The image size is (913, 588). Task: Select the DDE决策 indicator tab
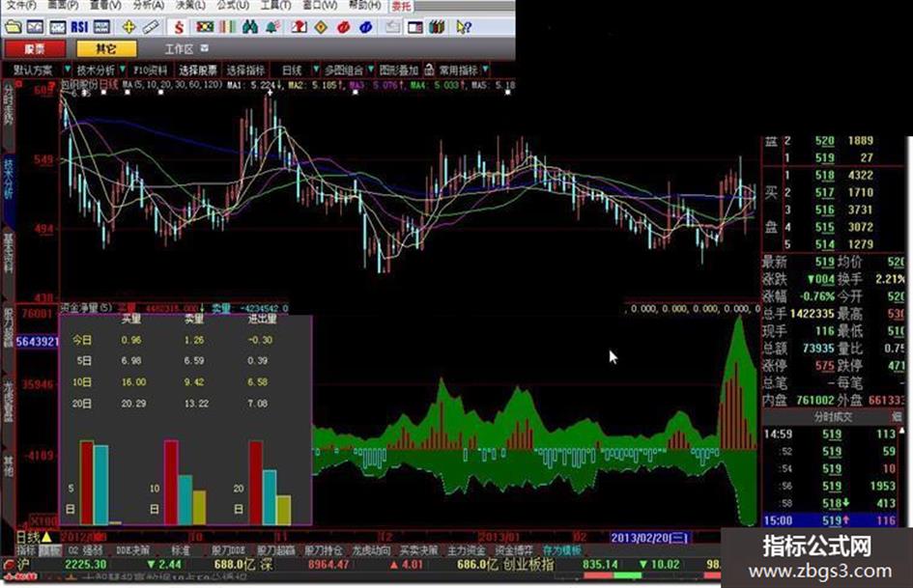pyautogui.click(x=132, y=550)
